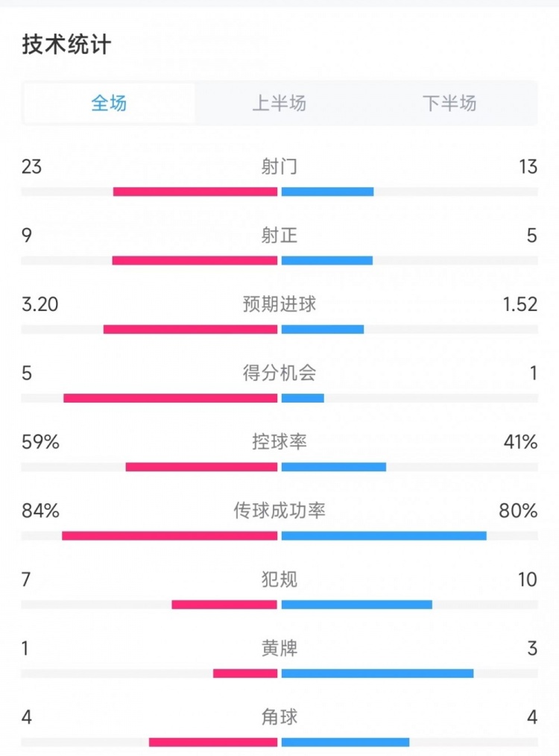Click the 犯规 stat label

[x=279, y=579]
